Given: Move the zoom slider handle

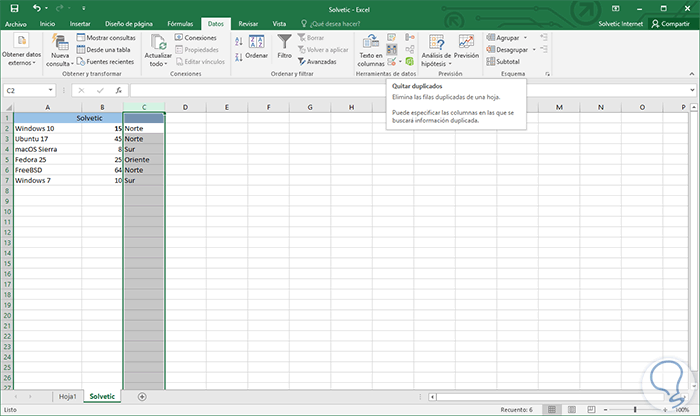Looking at the screenshot, I should click(635, 409).
